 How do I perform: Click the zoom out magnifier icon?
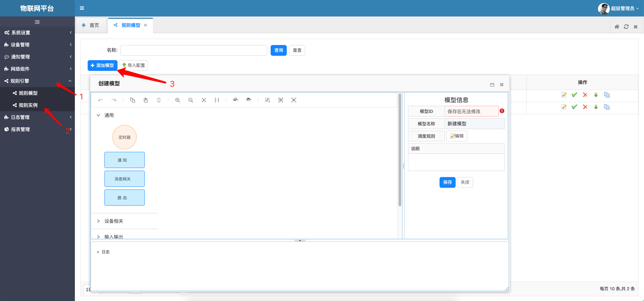(x=191, y=100)
